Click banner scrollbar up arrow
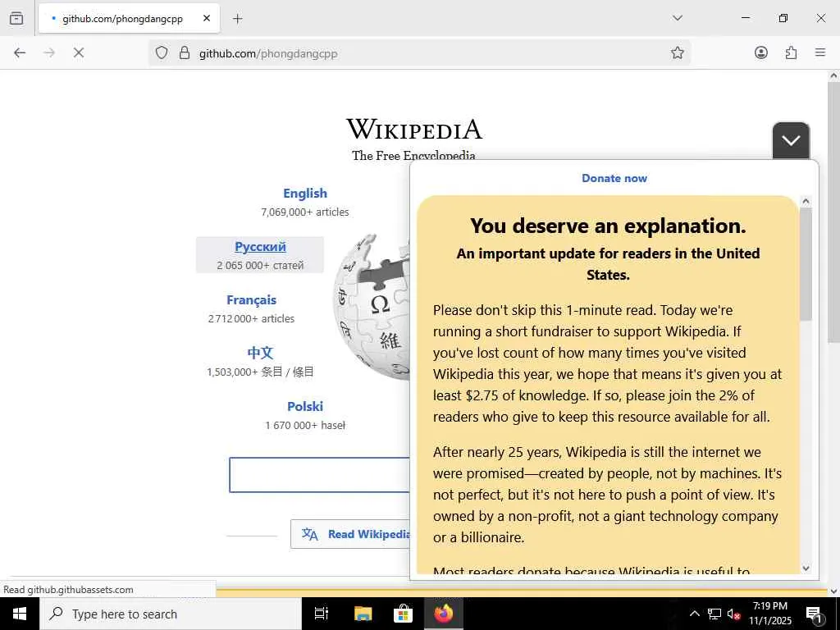Image resolution: width=840 pixels, height=630 pixels. click(x=806, y=202)
